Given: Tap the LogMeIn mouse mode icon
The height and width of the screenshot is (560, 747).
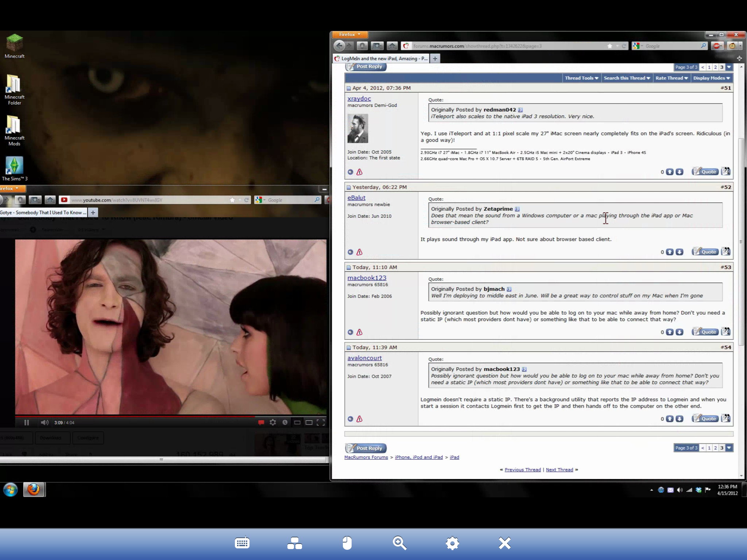Looking at the screenshot, I should point(347,543).
